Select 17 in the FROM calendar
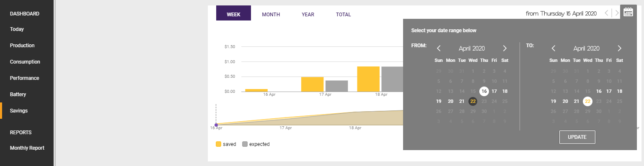Viewport: 644px width, 166px height. (x=494, y=91)
